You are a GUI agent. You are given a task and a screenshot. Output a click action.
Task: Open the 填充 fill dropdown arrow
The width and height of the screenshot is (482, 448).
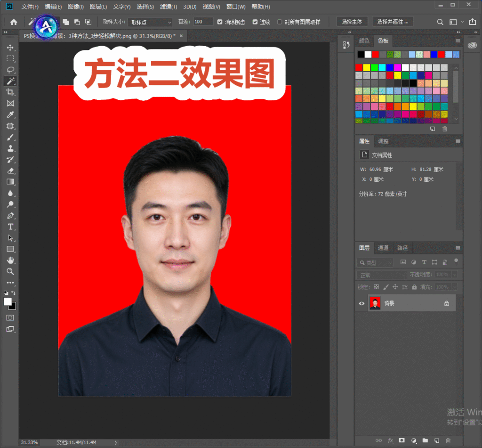coord(455,287)
